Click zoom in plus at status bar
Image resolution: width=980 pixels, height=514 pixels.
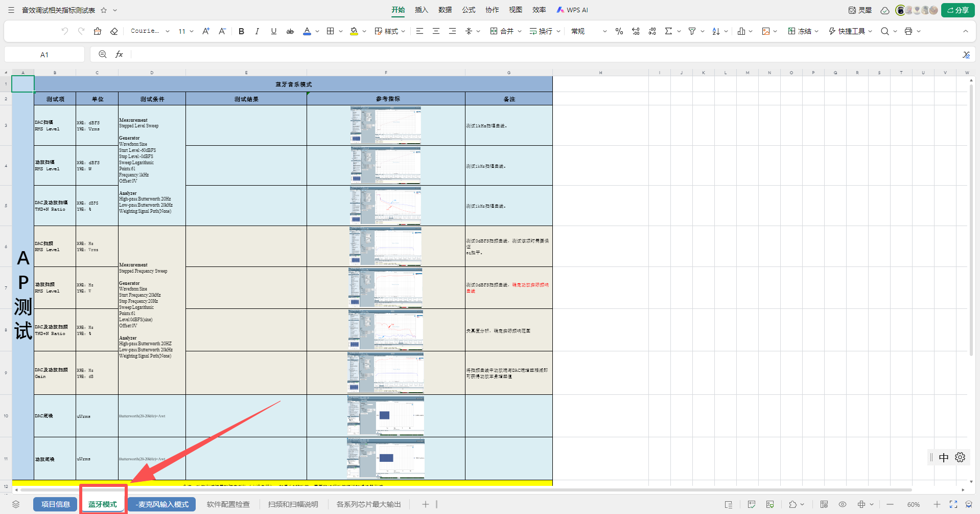937,504
